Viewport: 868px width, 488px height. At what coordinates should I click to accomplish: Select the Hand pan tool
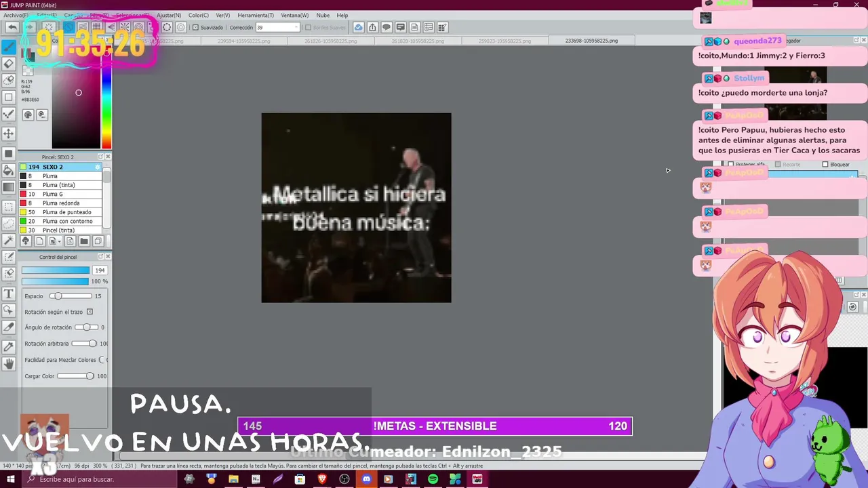pyautogui.click(x=8, y=363)
